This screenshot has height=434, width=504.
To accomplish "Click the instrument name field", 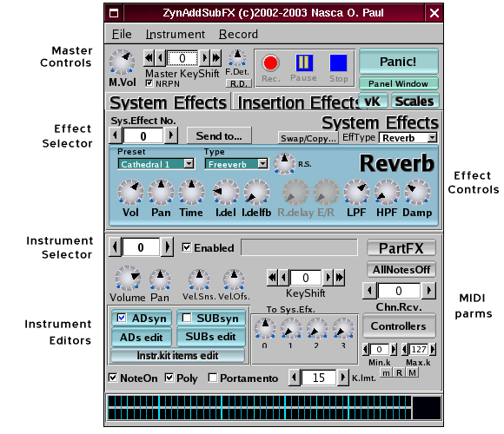I will [x=299, y=247].
